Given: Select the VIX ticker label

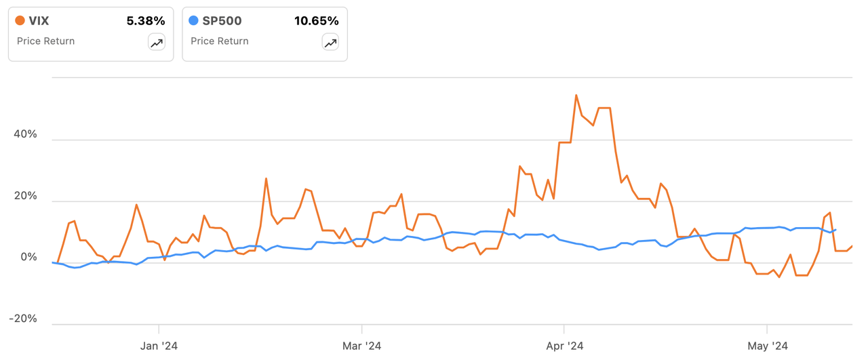Looking at the screenshot, I should (39, 21).
